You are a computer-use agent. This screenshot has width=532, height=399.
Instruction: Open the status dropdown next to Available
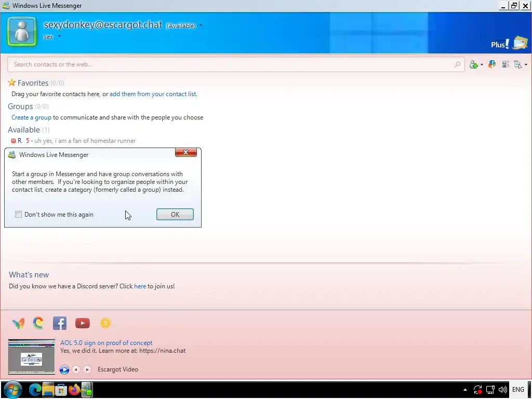[x=201, y=25]
